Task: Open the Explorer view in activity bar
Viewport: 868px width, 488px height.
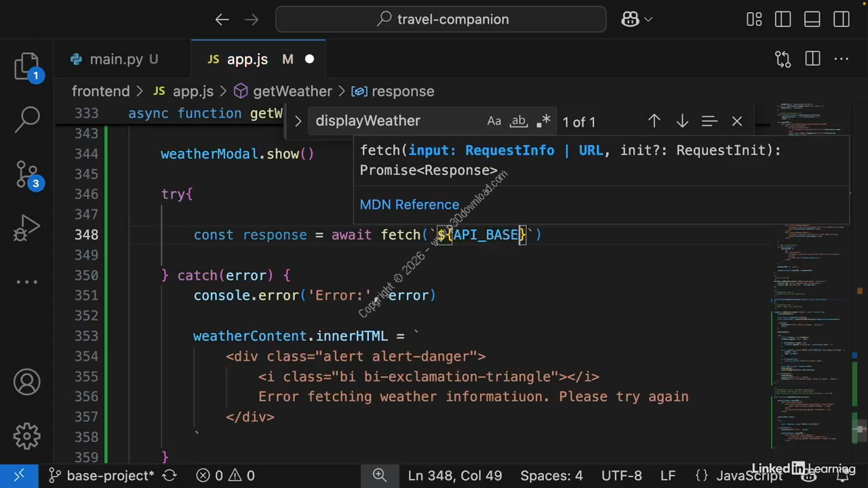Action: tap(27, 66)
